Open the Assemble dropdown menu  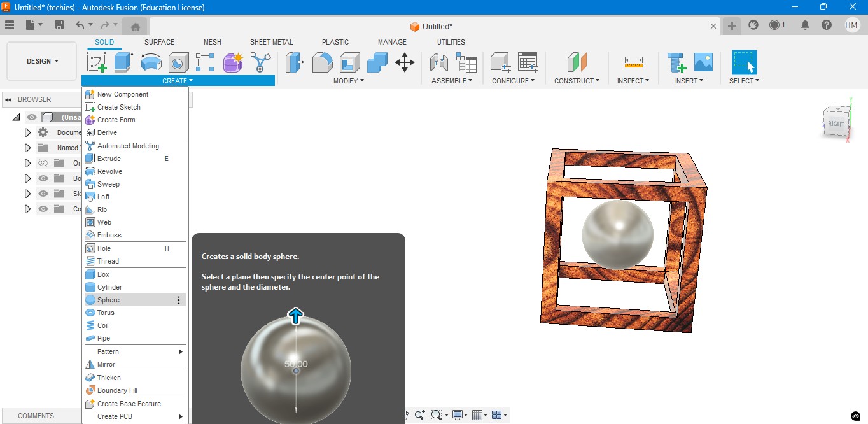(x=452, y=81)
